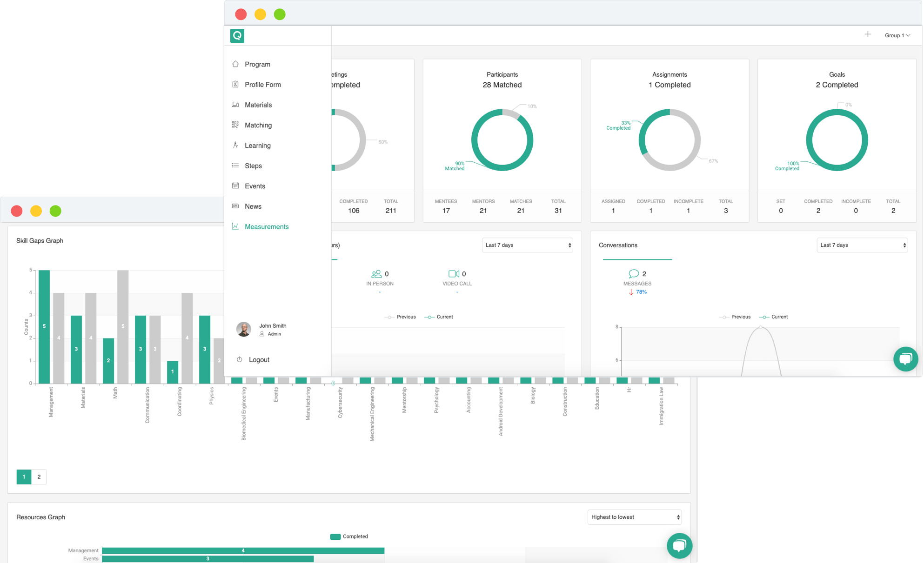Click the Mentees count 17
924x563 pixels.
tap(446, 211)
